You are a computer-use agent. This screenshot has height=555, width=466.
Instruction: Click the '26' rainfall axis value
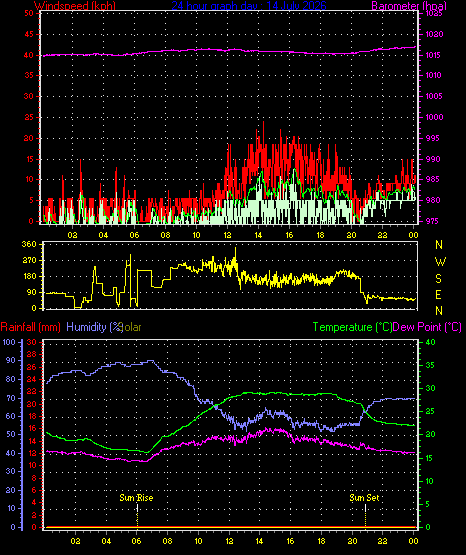coord(32,367)
